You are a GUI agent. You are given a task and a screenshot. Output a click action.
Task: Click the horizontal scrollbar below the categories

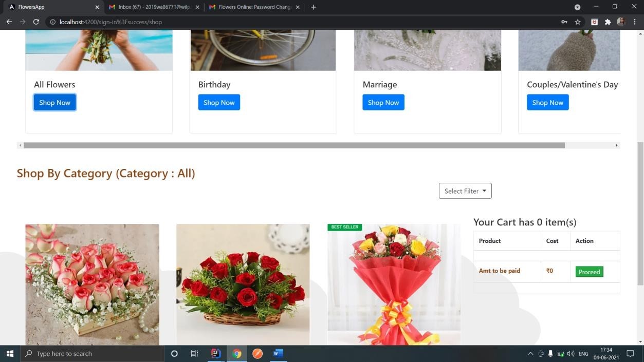tap(293, 145)
